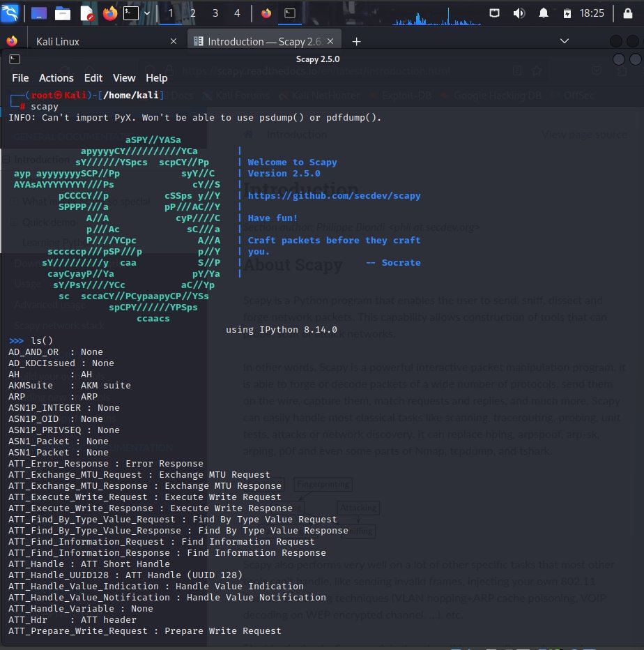Close the Introduction — Scapy tab
The height and width of the screenshot is (650, 644).
tap(330, 41)
